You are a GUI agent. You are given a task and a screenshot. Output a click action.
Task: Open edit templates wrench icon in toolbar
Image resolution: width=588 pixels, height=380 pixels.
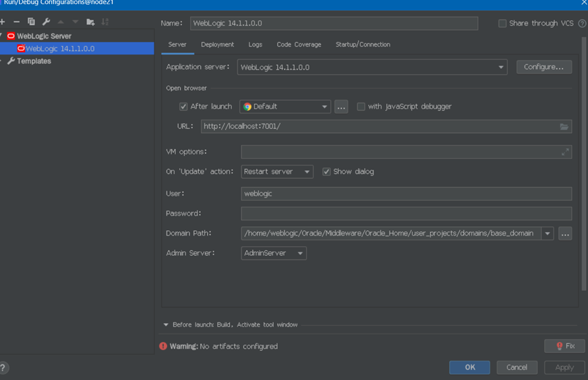(46, 22)
